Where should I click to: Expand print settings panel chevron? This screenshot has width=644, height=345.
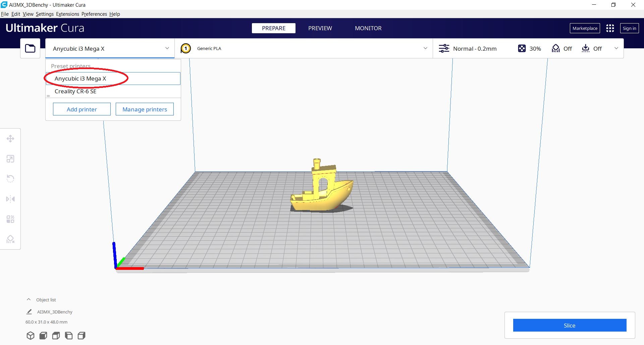pos(616,48)
